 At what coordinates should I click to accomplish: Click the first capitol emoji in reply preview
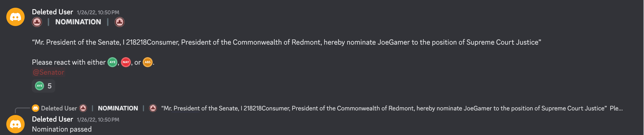coord(83,108)
